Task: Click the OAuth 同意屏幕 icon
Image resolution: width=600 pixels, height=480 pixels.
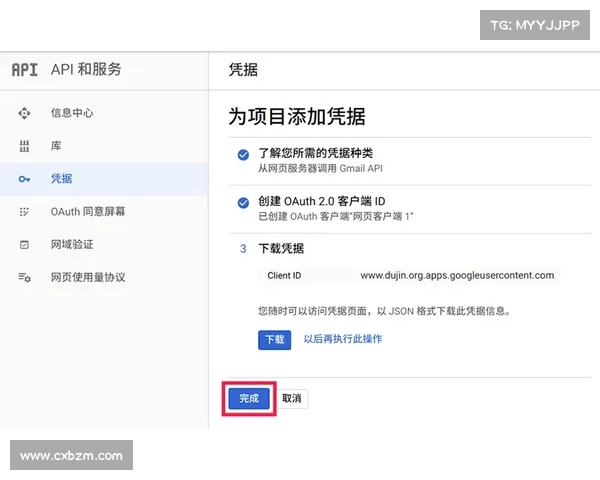Action: click(24, 212)
